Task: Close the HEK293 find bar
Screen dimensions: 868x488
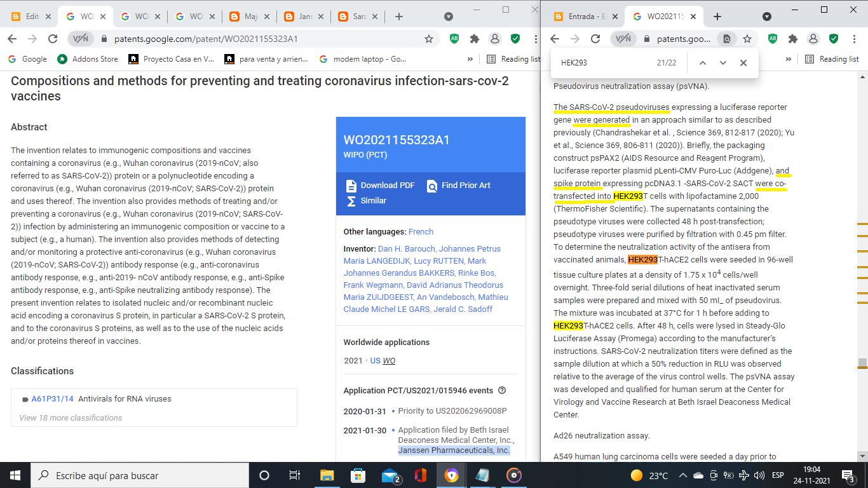Action: 743,63
